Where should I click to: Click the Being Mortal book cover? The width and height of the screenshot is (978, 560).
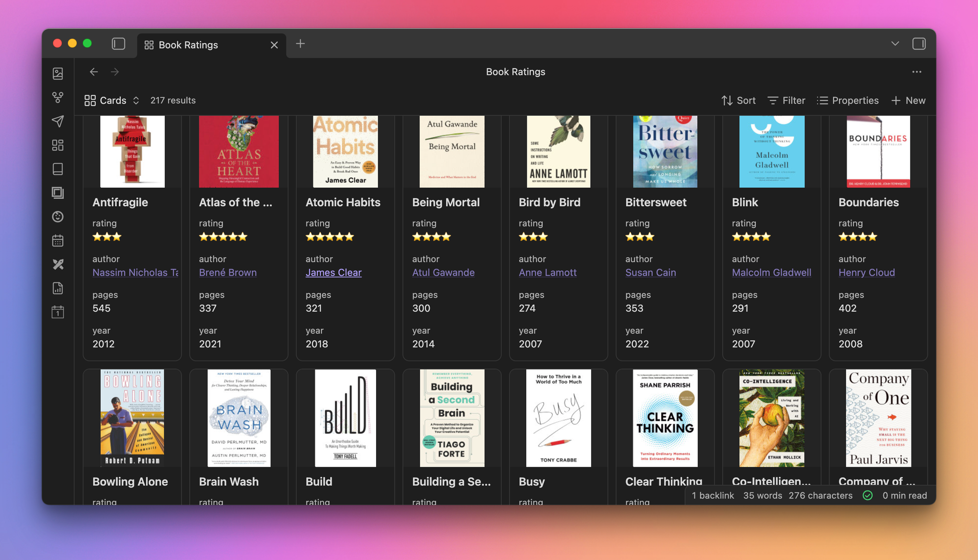(x=452, y=151)
